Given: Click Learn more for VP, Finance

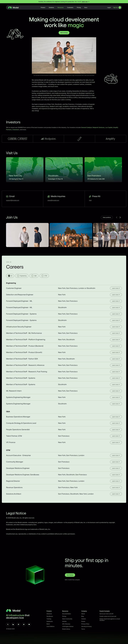Looking at the screenshot, I should point(116,443).
